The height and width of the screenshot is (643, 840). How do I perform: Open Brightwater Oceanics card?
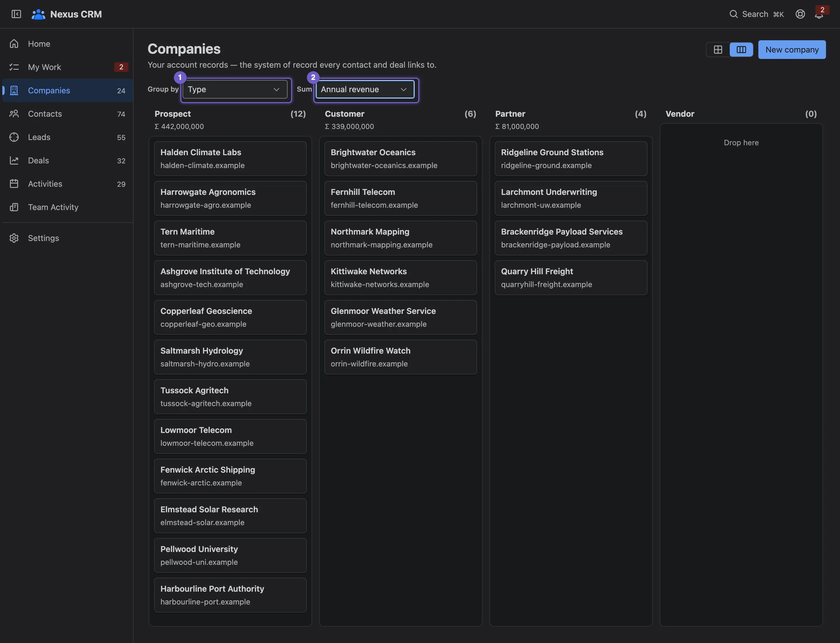click(401, 159)
